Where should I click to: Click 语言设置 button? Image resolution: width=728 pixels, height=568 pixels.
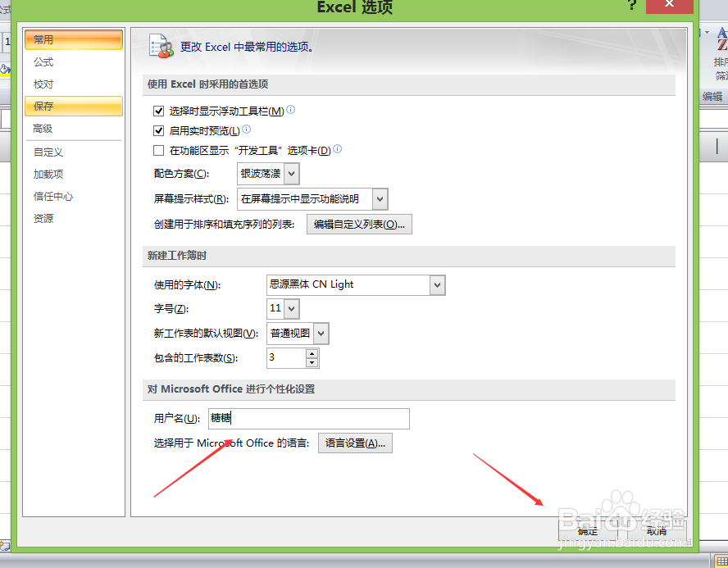tap(355, 443)
